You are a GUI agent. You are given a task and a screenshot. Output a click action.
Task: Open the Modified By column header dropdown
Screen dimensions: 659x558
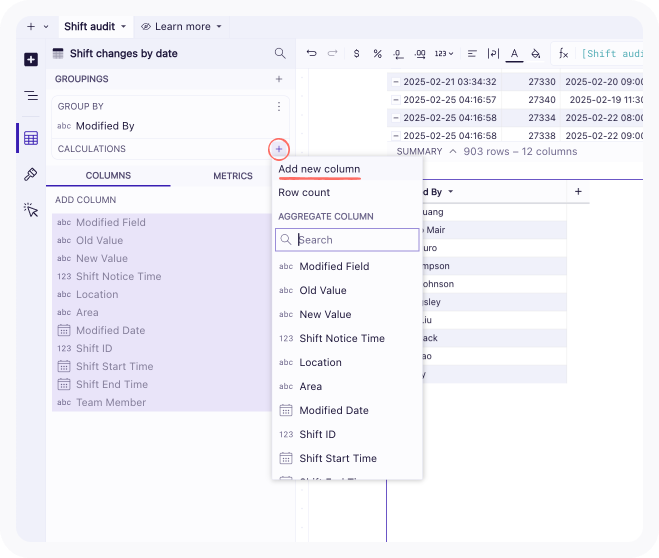pyautogui.click(x=451, y=192)
